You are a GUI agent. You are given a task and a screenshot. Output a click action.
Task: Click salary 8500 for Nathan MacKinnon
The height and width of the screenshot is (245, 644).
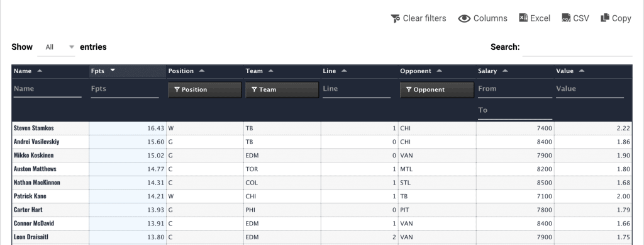544,183
